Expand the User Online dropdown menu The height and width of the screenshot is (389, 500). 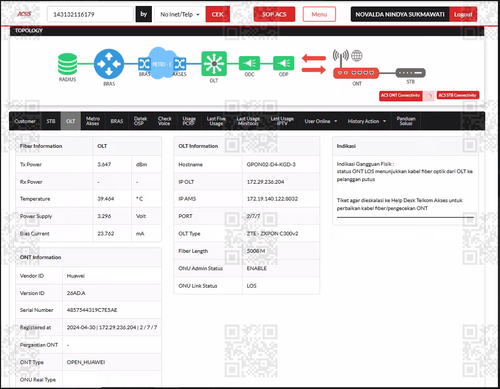[321, 121]
